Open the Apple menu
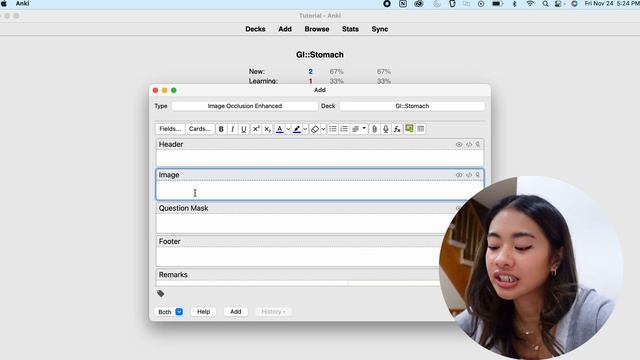Screen dimensions: 640x360 (x=4, y=4)
